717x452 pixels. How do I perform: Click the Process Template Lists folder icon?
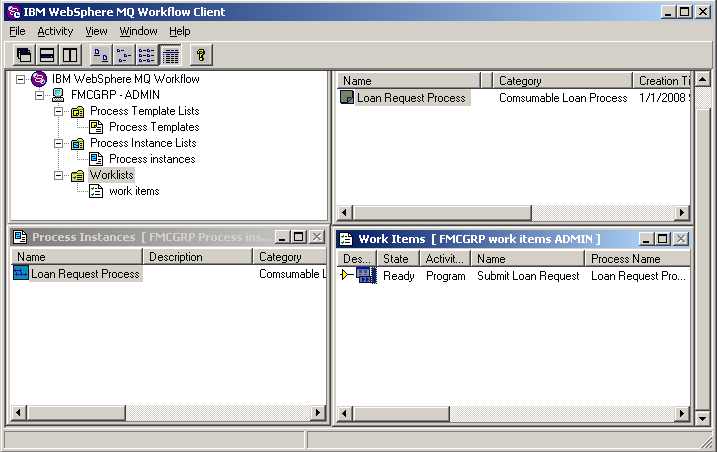[77, 111]
